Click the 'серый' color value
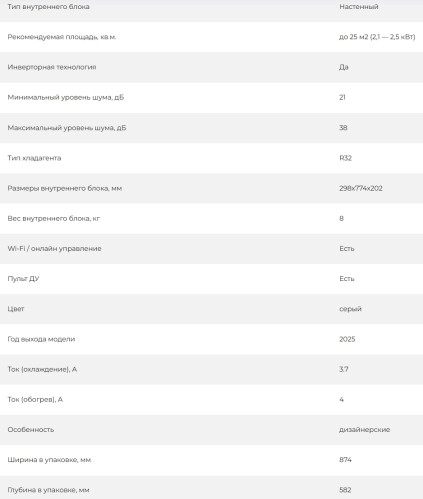Image resolution: width=423 pixels, height=499 pixels. [350, 309]
